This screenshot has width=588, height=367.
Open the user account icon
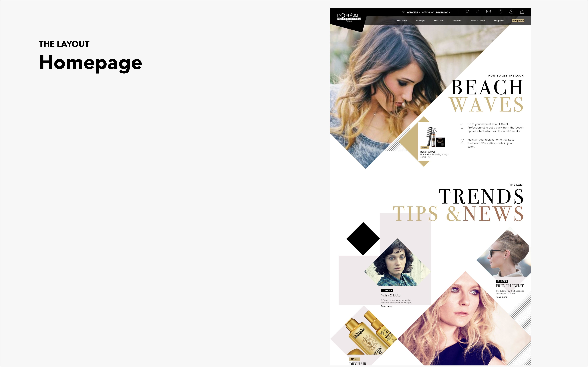[511, 12]
